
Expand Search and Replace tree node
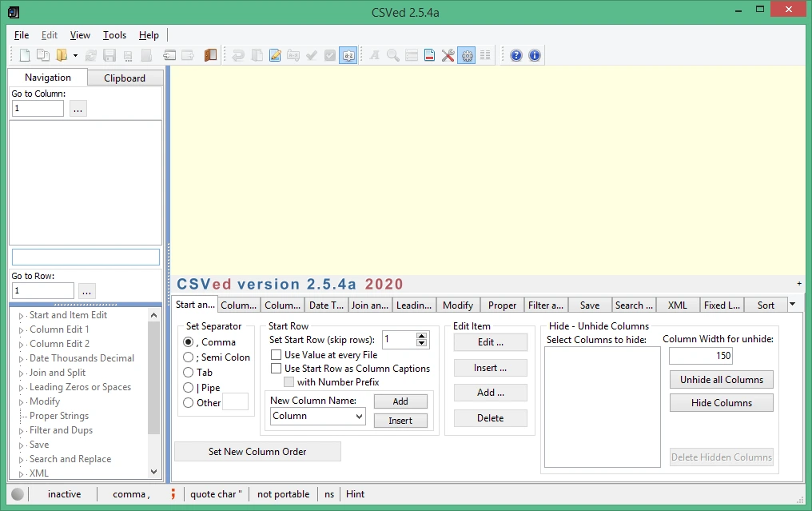(22, 460)
